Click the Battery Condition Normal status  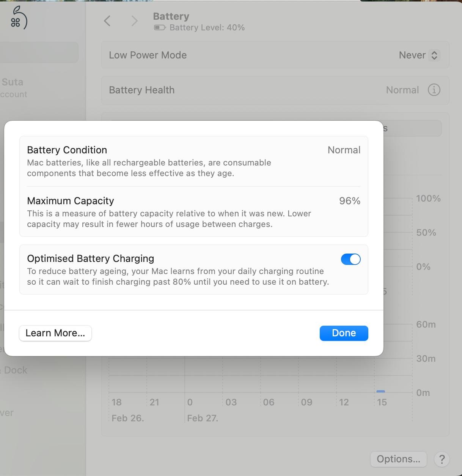344,150
